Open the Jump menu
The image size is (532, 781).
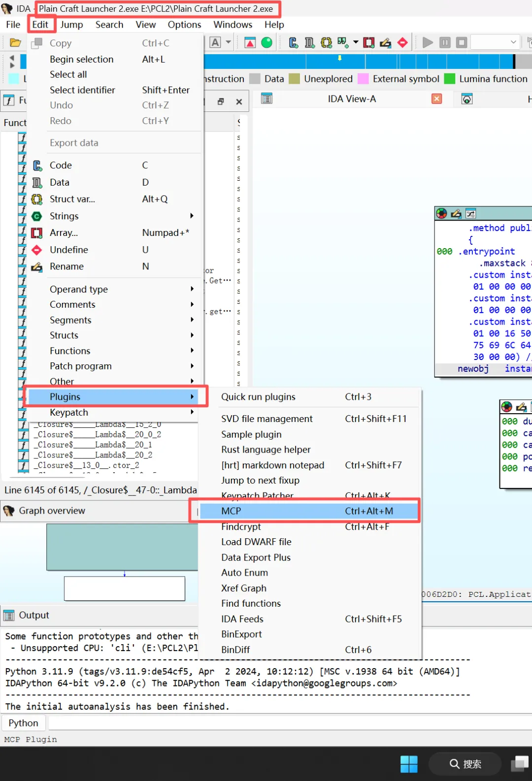pos(71,25)
